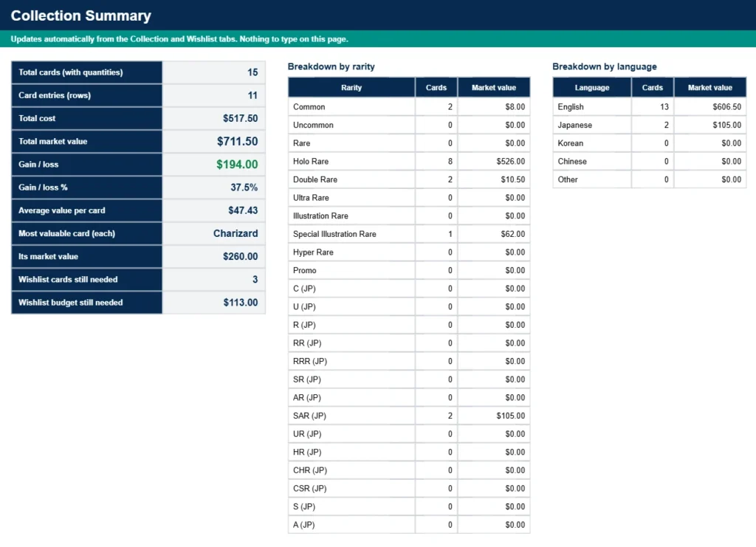Click the Korean language label
The image size is (756, 547).
click(571, 143)
